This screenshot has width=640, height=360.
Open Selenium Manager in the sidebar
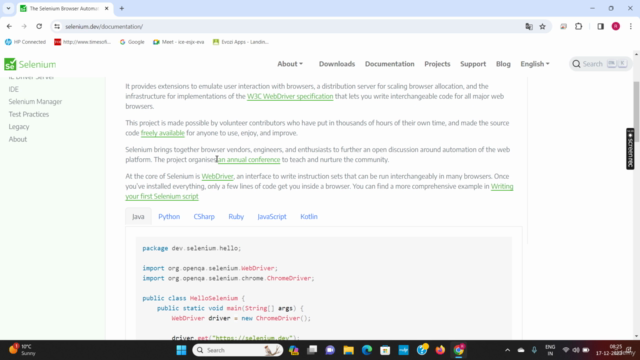tap(35, 102)
